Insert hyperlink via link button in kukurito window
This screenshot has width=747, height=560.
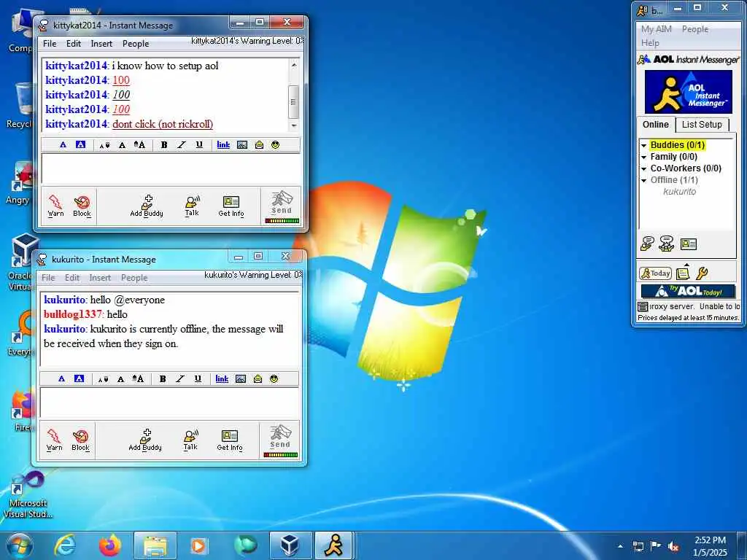pyautogui.click(x=222, y=379)
